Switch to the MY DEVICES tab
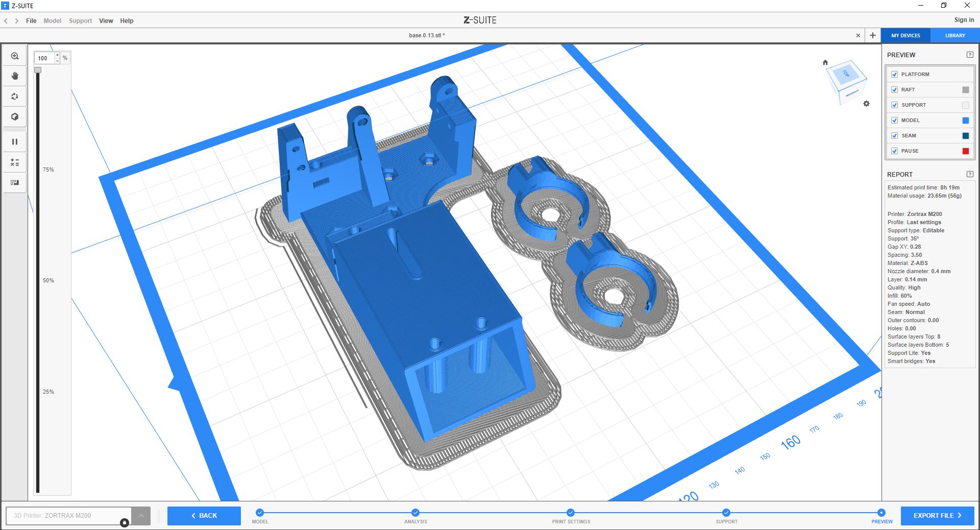 tap(906, 36)
